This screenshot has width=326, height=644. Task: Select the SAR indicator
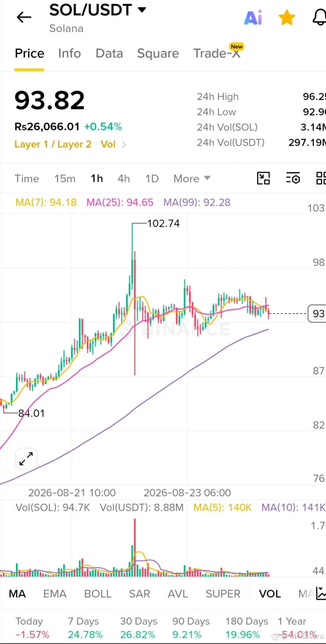140,594
